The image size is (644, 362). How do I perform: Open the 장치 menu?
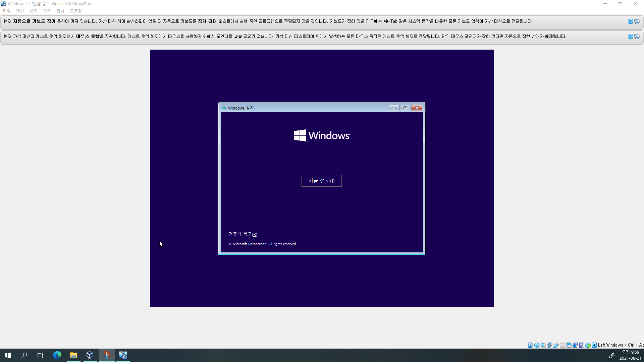click(60, 11)
